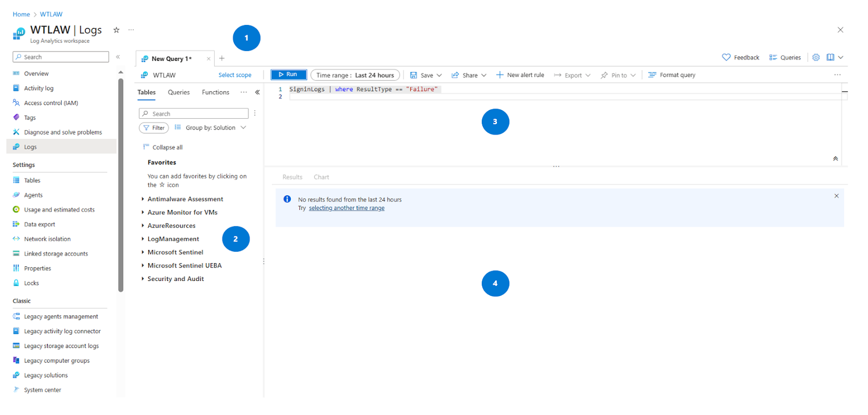Click the Select scope link
This screenshot has height=415, width=868.
[235, 75]
